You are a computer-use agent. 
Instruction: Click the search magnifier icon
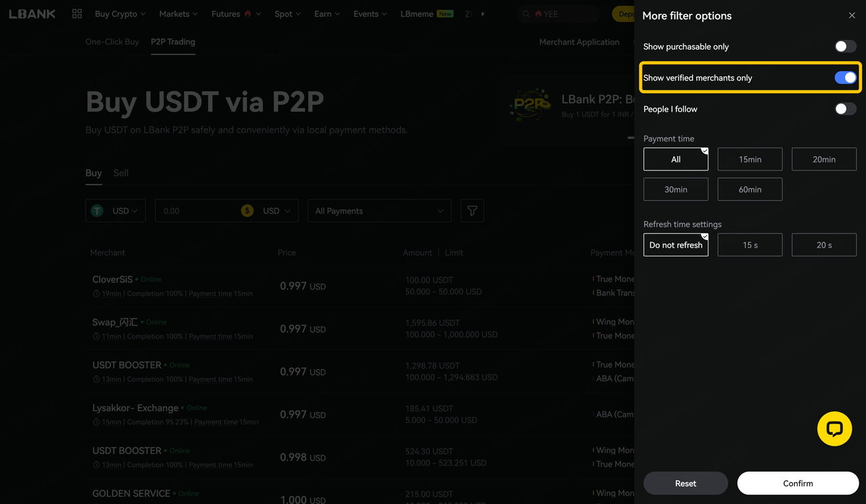526,14
